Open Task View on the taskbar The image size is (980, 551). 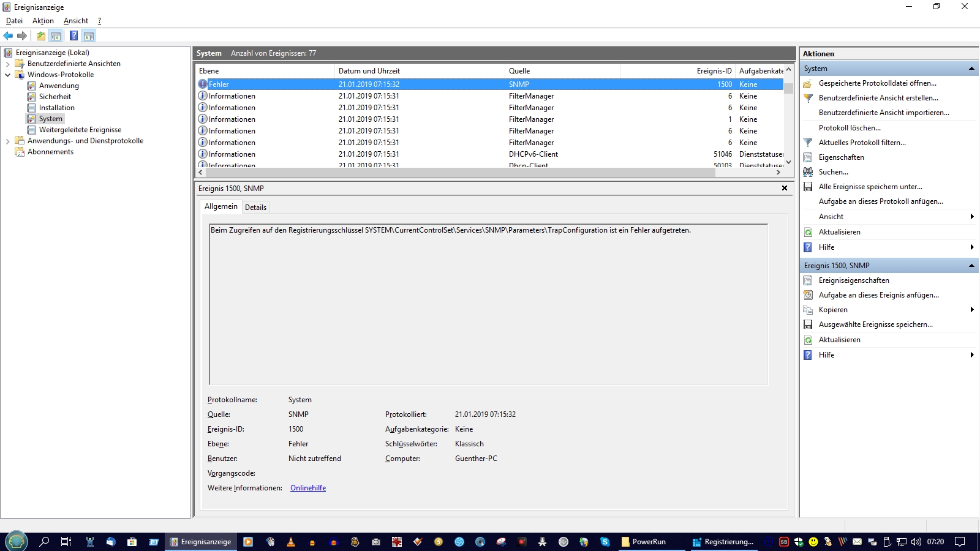(66, 542)
